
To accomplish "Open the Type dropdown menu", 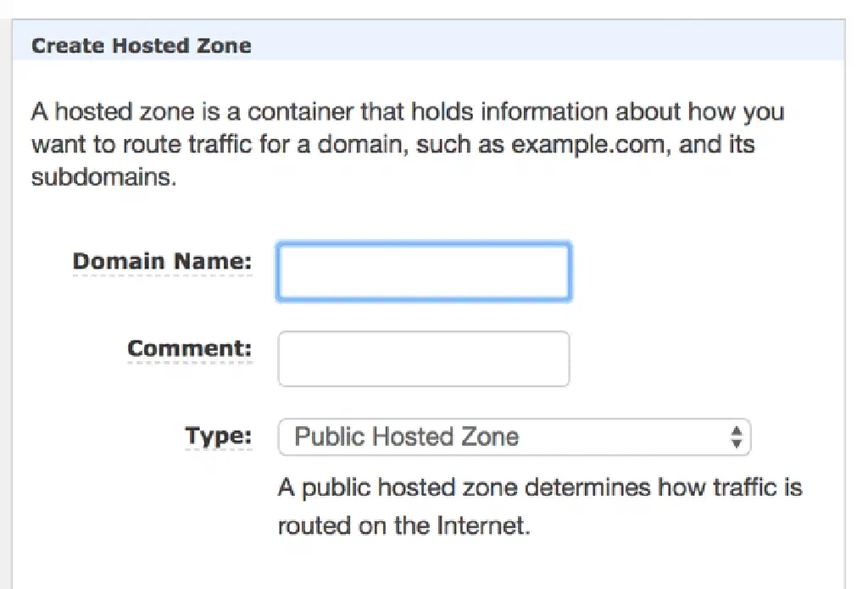I will (514, 437).
